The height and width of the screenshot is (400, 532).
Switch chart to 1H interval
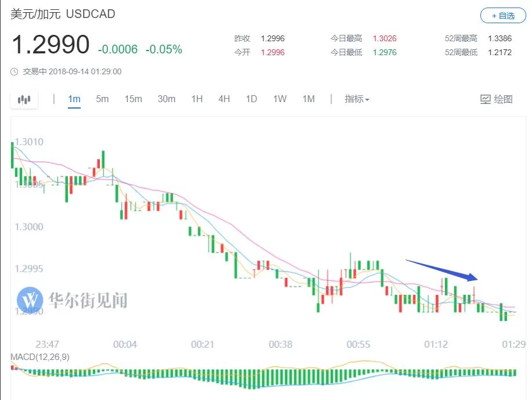[197, 99]
